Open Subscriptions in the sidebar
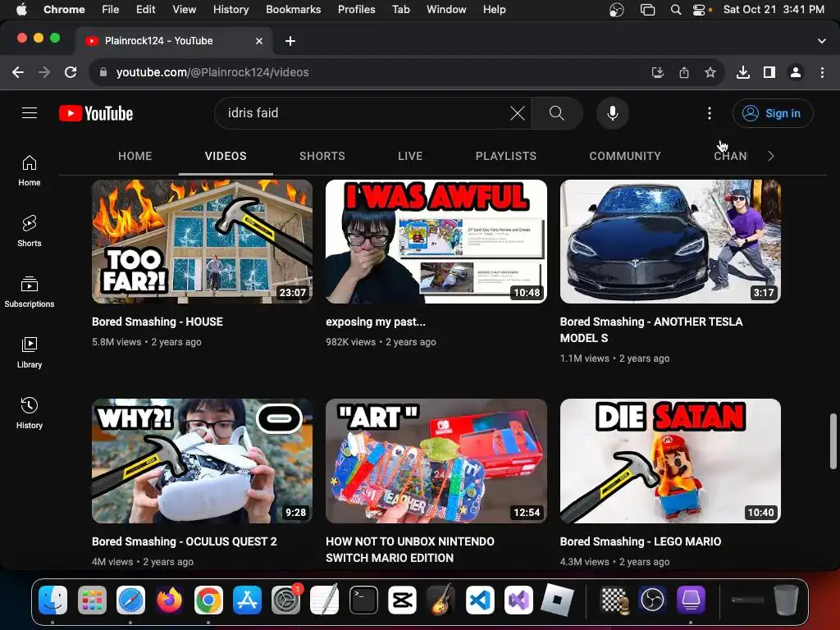 (30, 291)
